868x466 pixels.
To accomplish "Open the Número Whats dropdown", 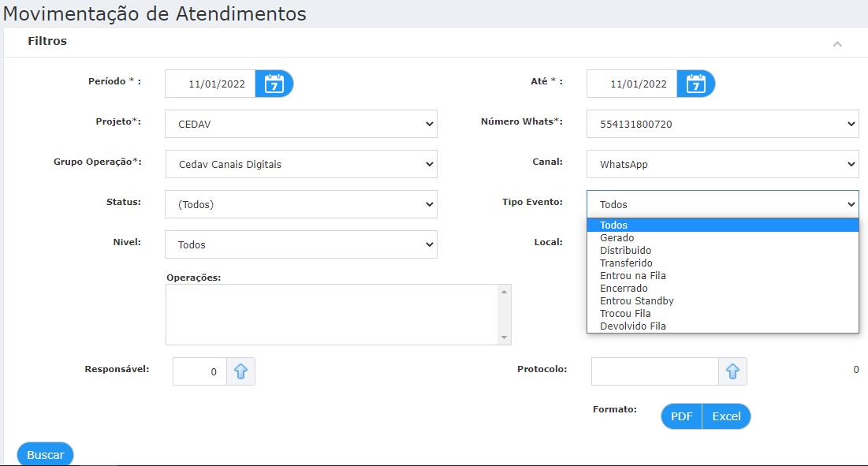I will [722, 124].
